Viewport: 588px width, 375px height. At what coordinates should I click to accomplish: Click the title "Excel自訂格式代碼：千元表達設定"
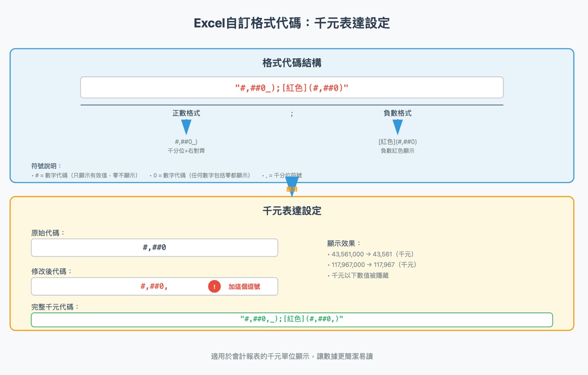[x=292, y=23]
